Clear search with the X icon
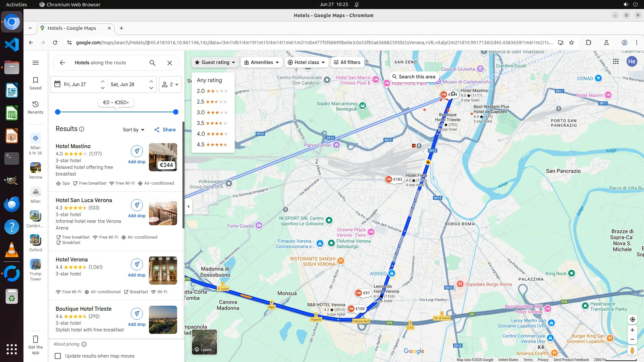Viewport: 644px width, 362px height. pos(170,63)
